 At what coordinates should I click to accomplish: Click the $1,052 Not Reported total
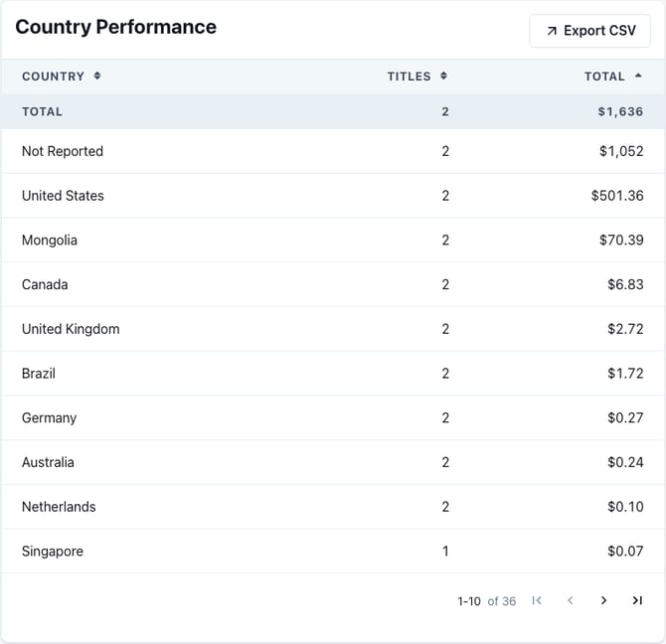pyautogui.click(x=621, y=151)
